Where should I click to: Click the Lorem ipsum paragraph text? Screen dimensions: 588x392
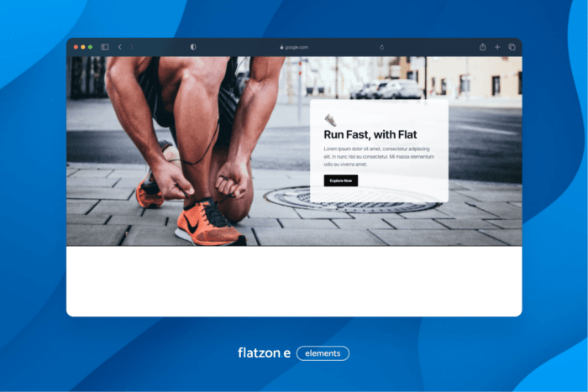click(x=378, y=157)
